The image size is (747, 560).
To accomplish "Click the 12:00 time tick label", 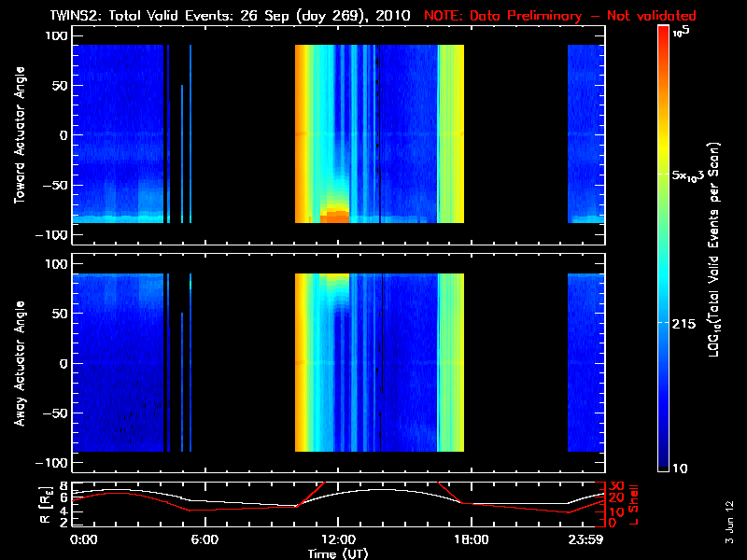I will point(337,539).
